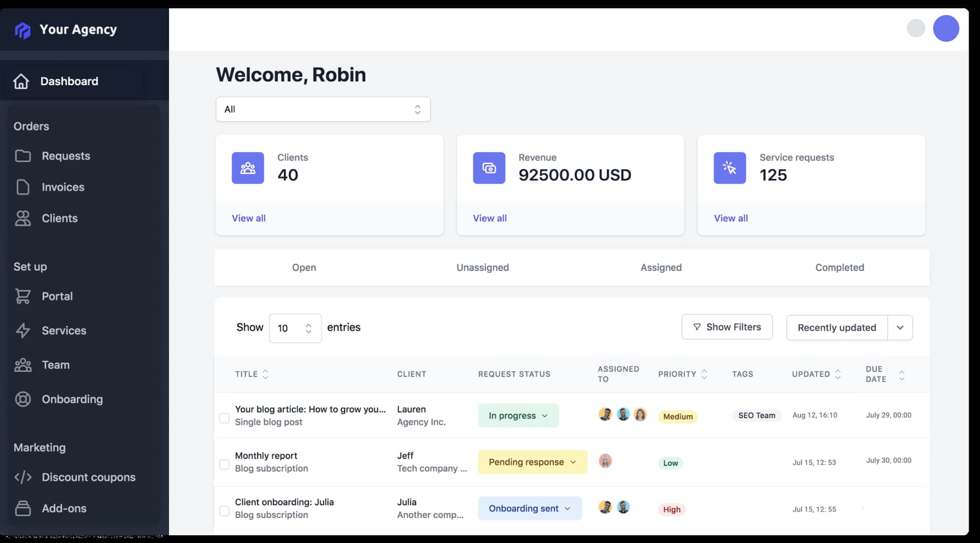Viewport: 980px width, 543px height.
Task: Click the purple user avatar circle
Action: pyautogui.click(x=945, y=29)
